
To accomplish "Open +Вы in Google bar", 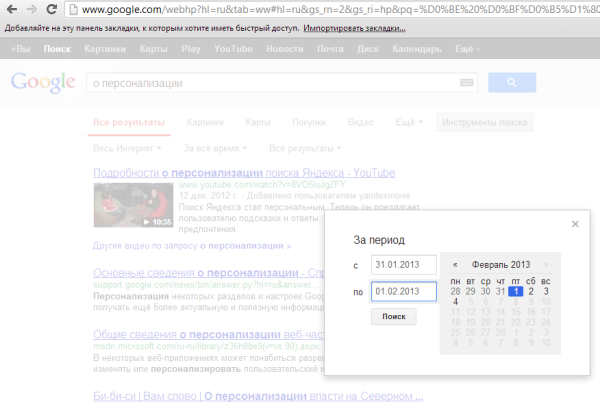I will point(21,49).
